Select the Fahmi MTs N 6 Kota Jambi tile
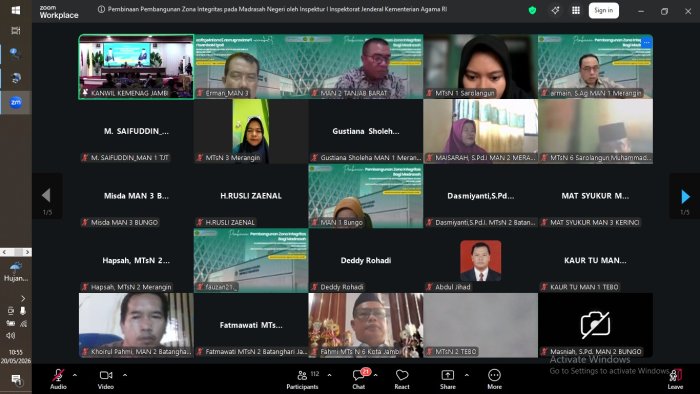 (x=366, y=325)
